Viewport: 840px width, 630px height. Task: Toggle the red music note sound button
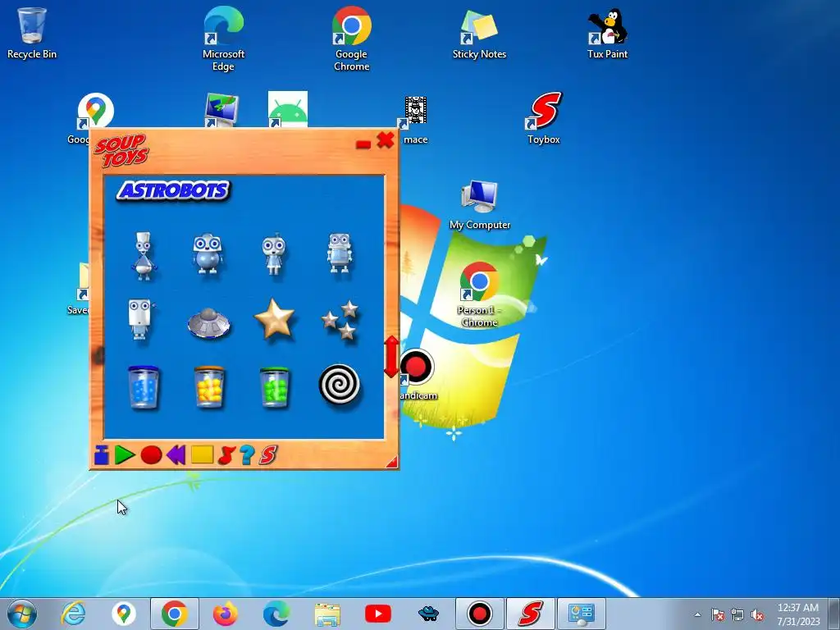[226, 455]
